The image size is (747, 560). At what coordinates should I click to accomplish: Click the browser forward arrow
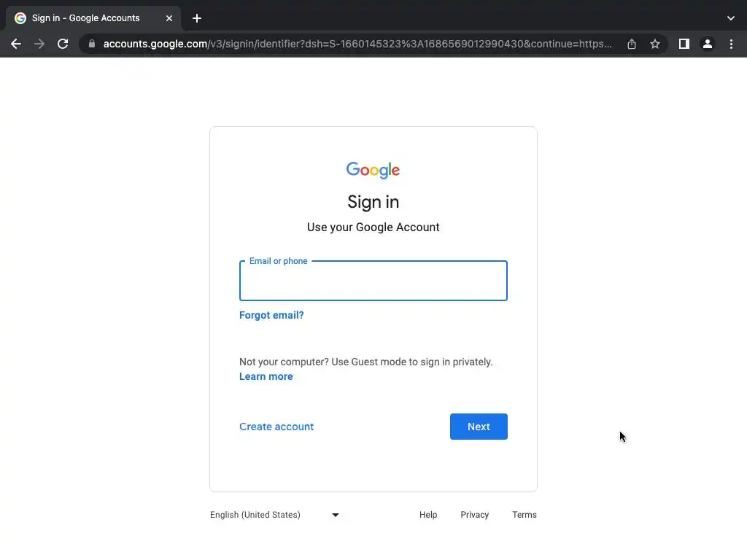point(39,44)
